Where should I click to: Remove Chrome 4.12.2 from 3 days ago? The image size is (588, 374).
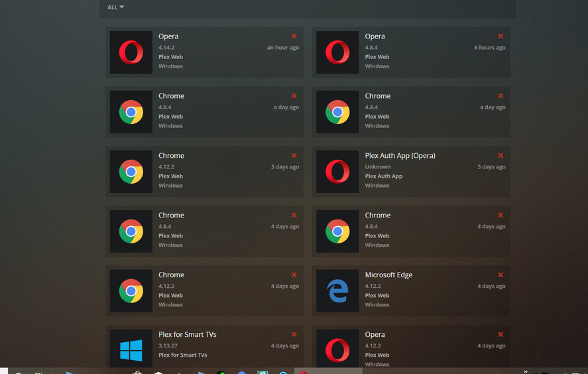pos(294,156)
